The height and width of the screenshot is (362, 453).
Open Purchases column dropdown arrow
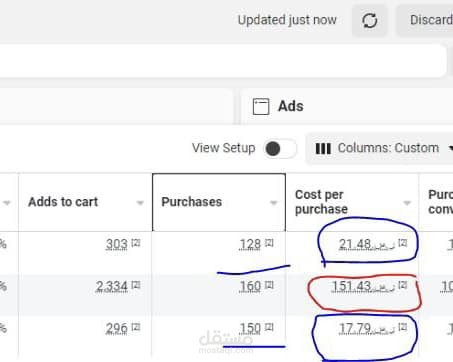(274, 203)
